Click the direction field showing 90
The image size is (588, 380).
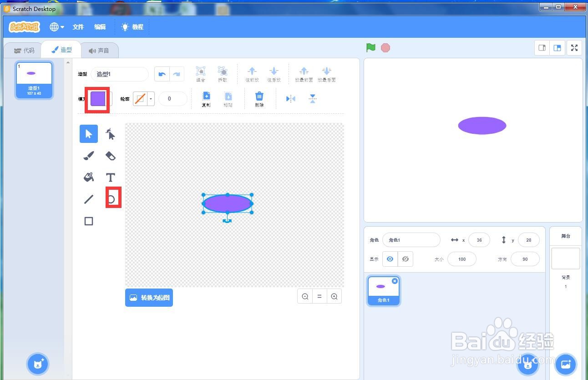(x=525, y=259)
